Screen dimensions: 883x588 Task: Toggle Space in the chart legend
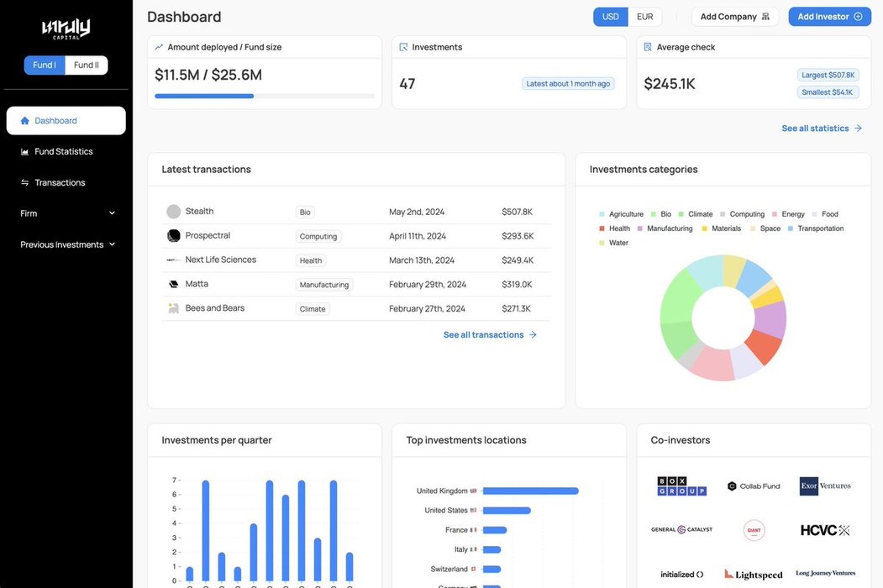(x=765, y=228)
